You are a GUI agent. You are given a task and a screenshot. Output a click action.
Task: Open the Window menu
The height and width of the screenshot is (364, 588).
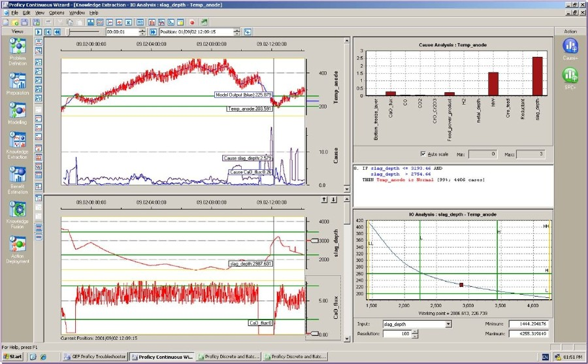[77, 12]
